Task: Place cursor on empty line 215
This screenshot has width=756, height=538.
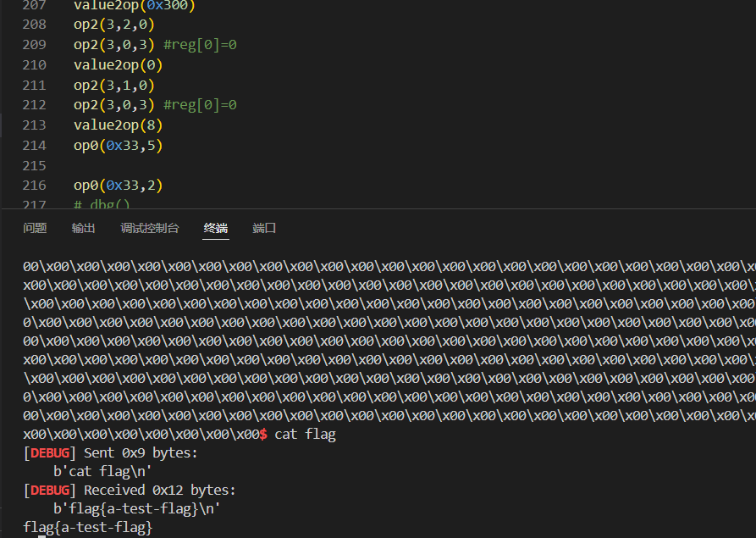Action: tap(169, 165)
